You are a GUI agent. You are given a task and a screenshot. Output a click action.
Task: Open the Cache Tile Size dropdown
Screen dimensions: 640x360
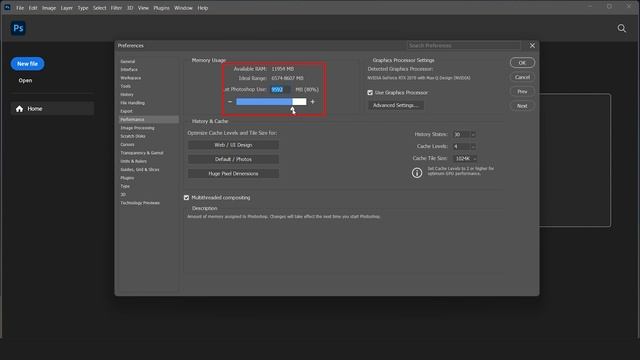pyautogui.click(x=465, y=158)
